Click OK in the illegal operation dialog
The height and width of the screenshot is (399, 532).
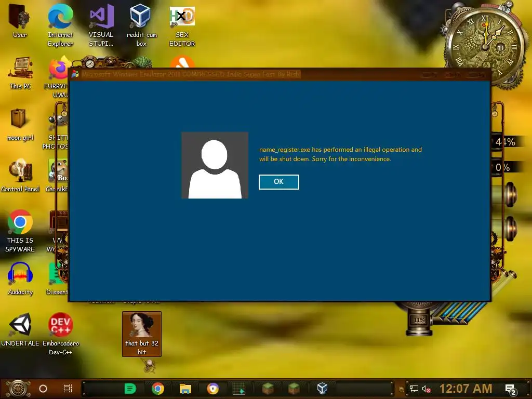(278, 182)
